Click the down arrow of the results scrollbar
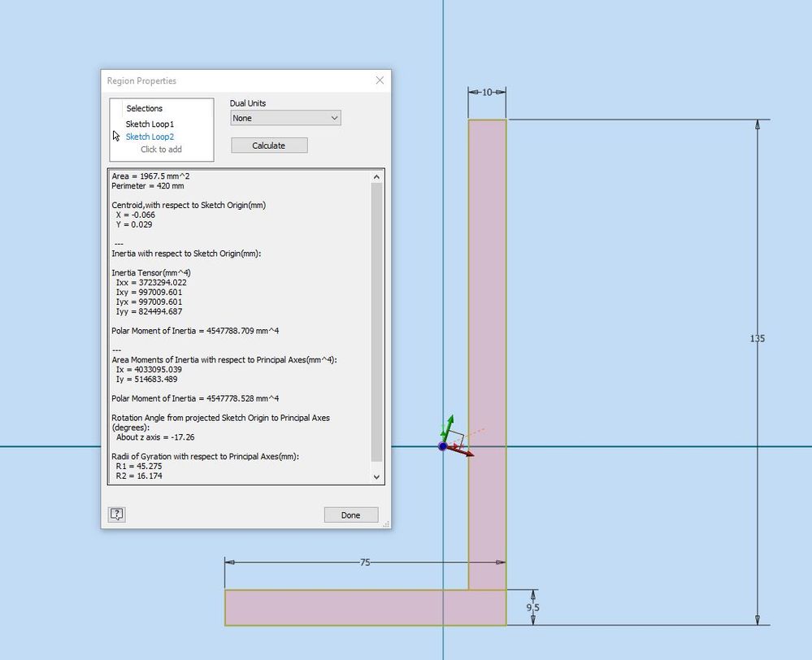 click(376, 476)
